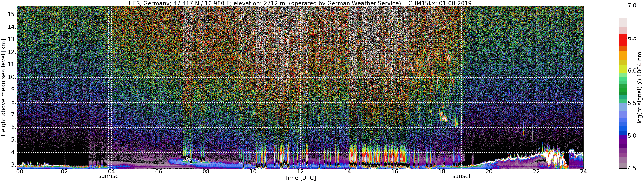
Task: Click the '8.' height tick label
Action: tap(13, 102)
